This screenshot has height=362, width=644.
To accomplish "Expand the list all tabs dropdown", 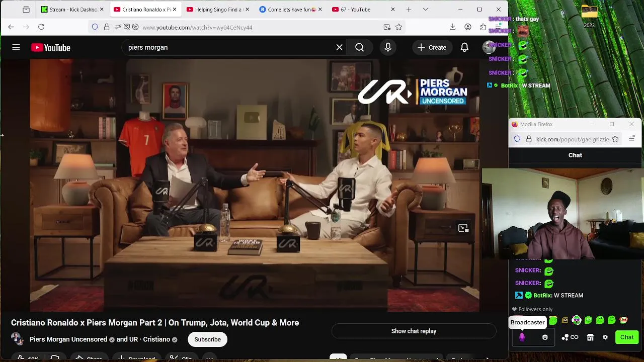I will click(426, 10).
